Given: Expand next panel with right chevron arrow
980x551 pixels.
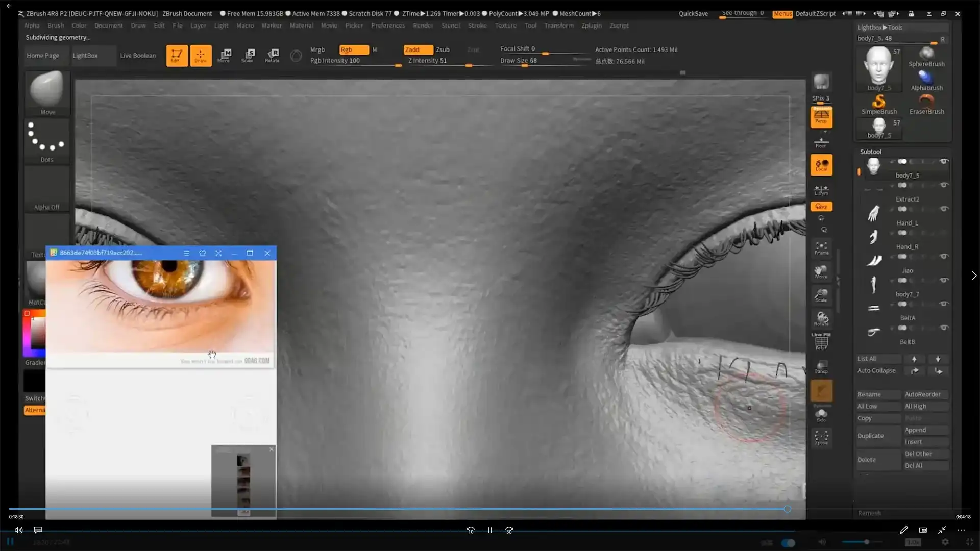Looking at the screenshot, I should (974, 275).
